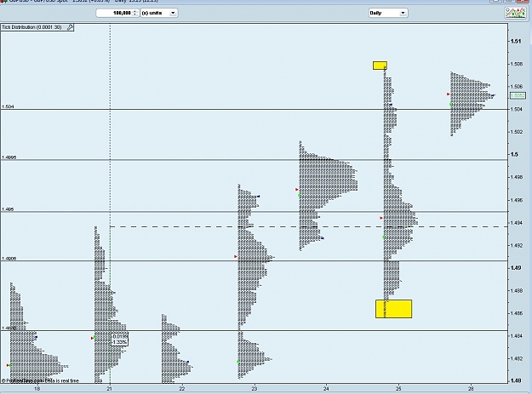Click date label 23 on the time axis
The width and height of the screenshot is (532, 394).
coord(255,389)
